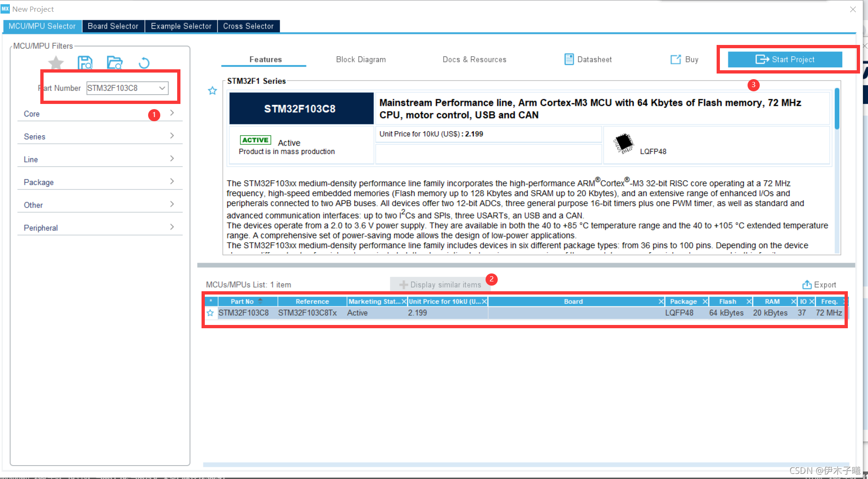Switch to the Example Selector tab
The width and height of the screenshot is (868, 479).
coord(181,26)
